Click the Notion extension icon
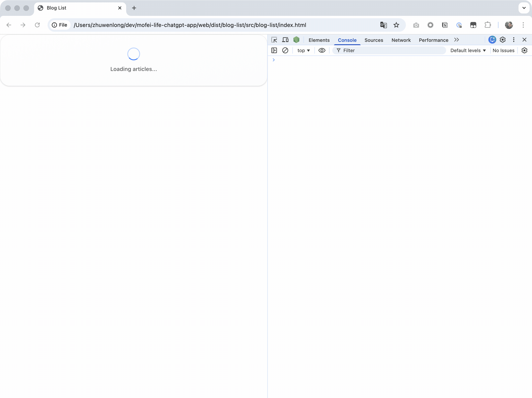 click(x=445, y=25)
